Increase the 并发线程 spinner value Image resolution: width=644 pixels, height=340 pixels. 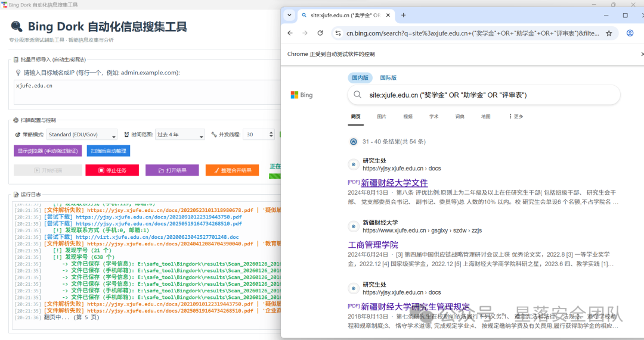[x=271, y=132]
